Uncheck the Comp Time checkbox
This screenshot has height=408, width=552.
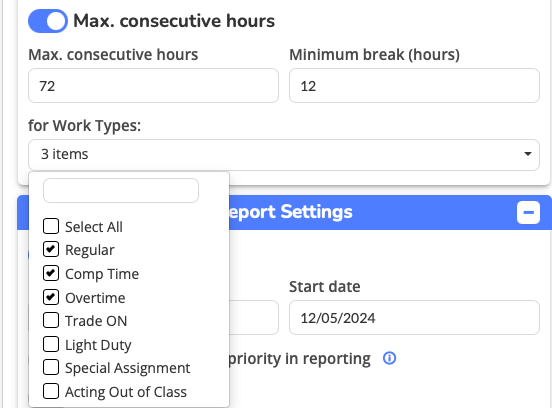(51, 273)
